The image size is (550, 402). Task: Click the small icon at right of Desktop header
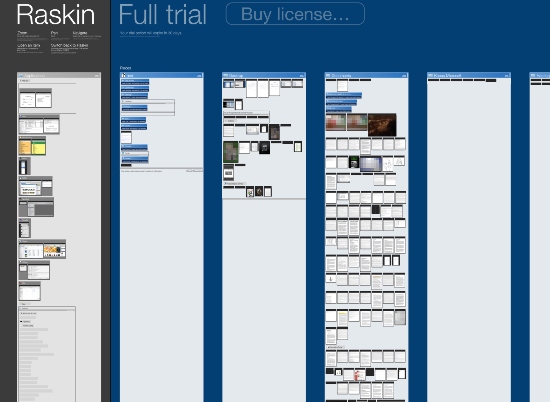[x=302, y=75]
